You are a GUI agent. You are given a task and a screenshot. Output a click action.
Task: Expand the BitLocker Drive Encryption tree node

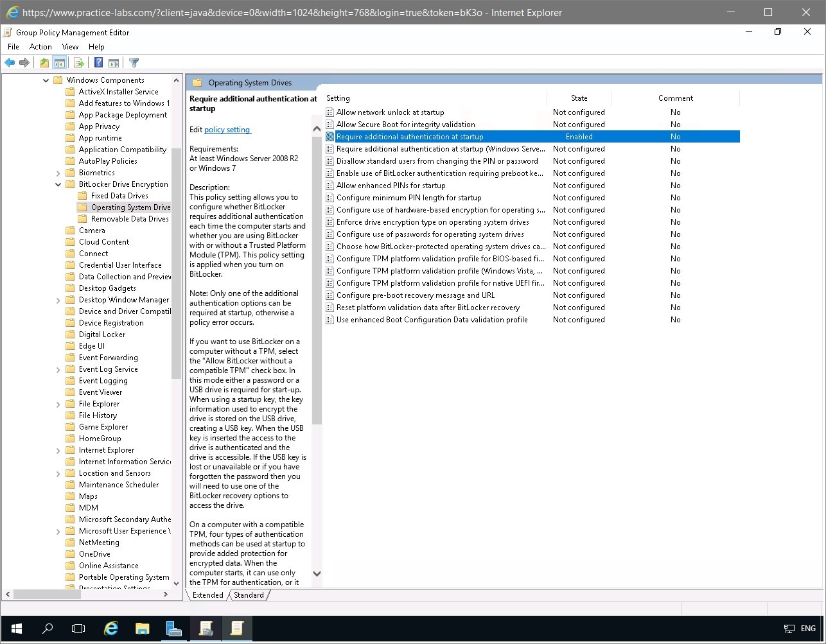58,184
